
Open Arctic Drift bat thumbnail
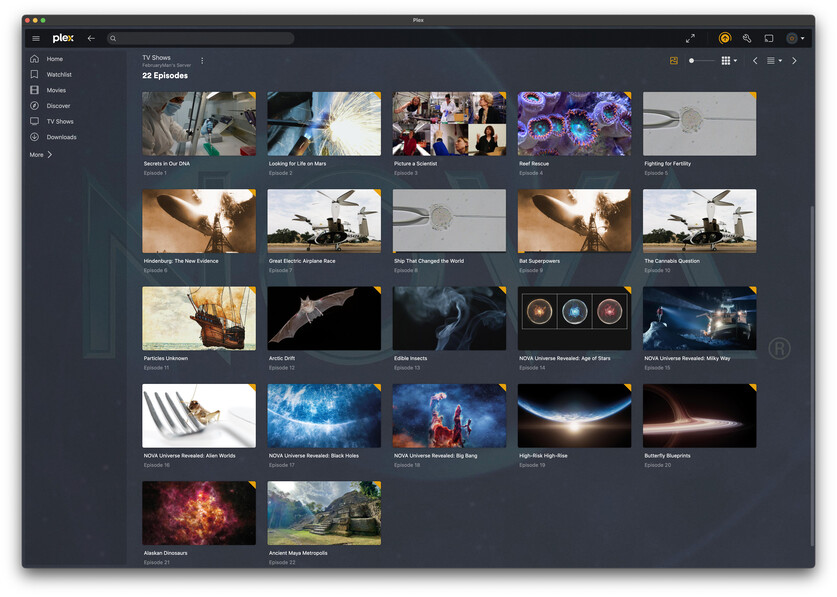pos(324,319)
